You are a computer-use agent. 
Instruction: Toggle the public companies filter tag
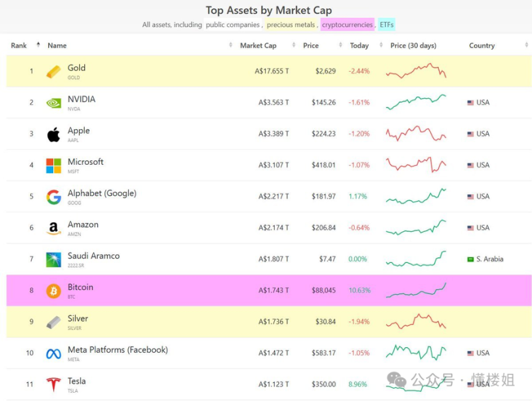[x=232, y=25]
